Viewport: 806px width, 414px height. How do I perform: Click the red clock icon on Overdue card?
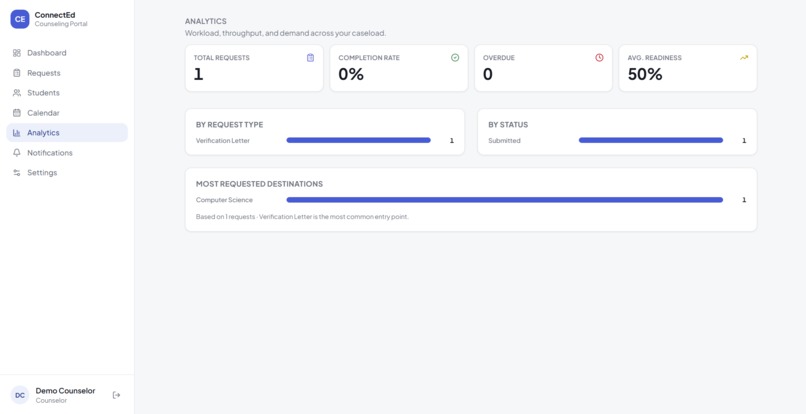click(x=599, y=58)
